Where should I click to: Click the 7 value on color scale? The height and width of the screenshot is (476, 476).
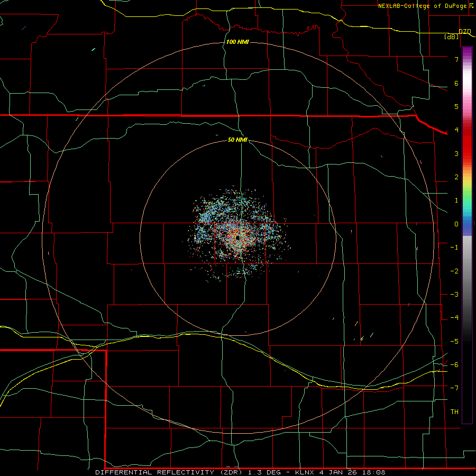(456, 59)
